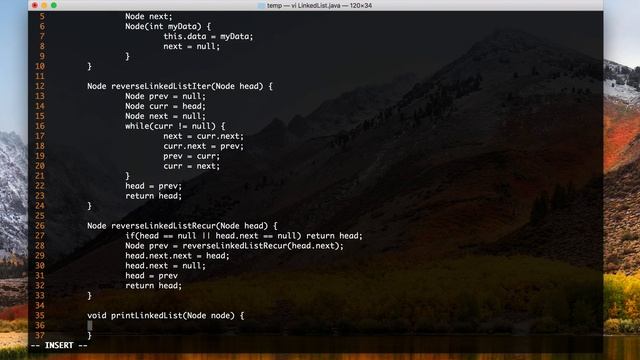The width and height of the screenshot is (640, 360).
Task: Click 'void printLinkedList(Node node) {' line
Action: tap(165, 316)
